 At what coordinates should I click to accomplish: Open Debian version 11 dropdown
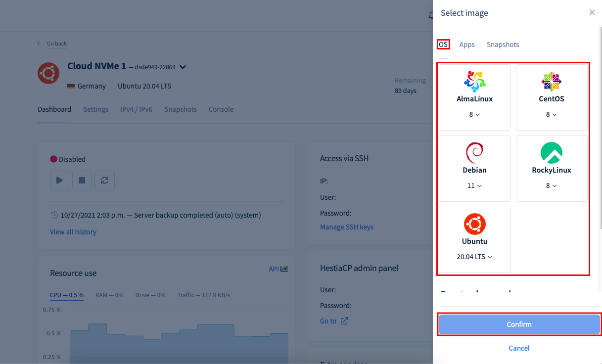pos(475,185)
